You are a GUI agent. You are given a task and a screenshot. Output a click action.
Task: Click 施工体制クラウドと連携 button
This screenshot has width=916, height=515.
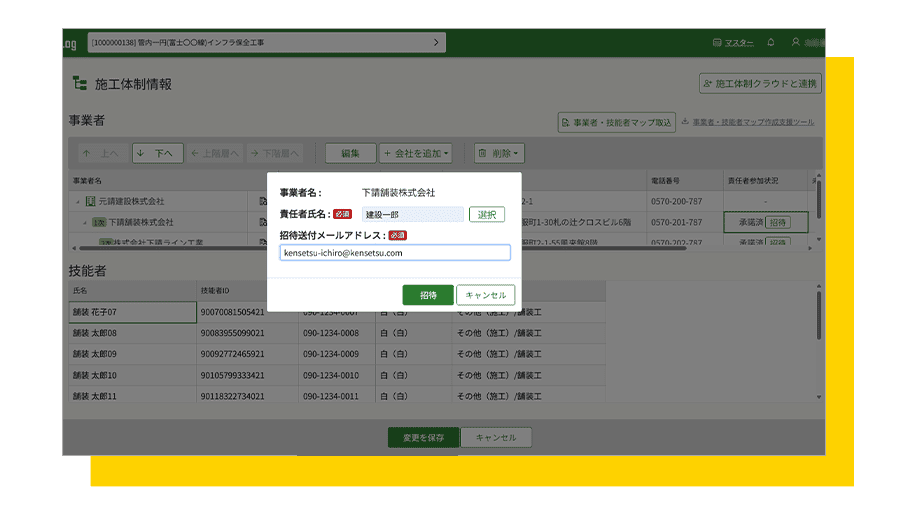(760, 84)
